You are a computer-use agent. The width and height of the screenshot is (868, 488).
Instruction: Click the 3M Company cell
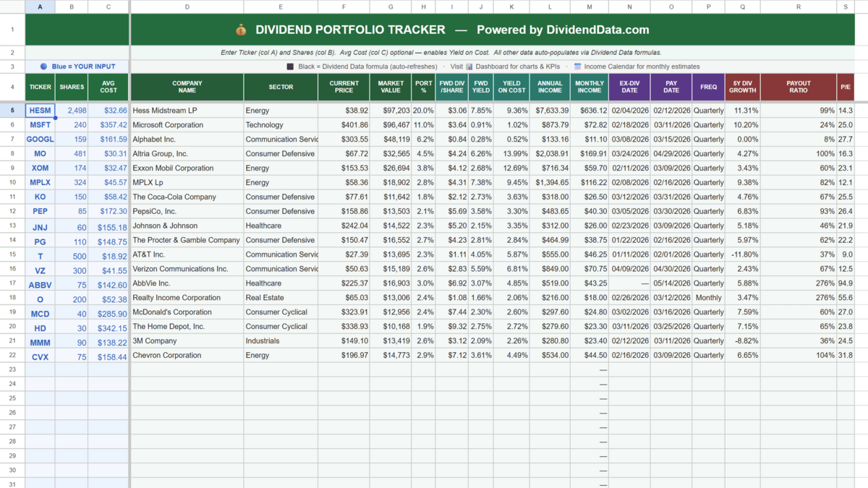(x=187, y=341)
